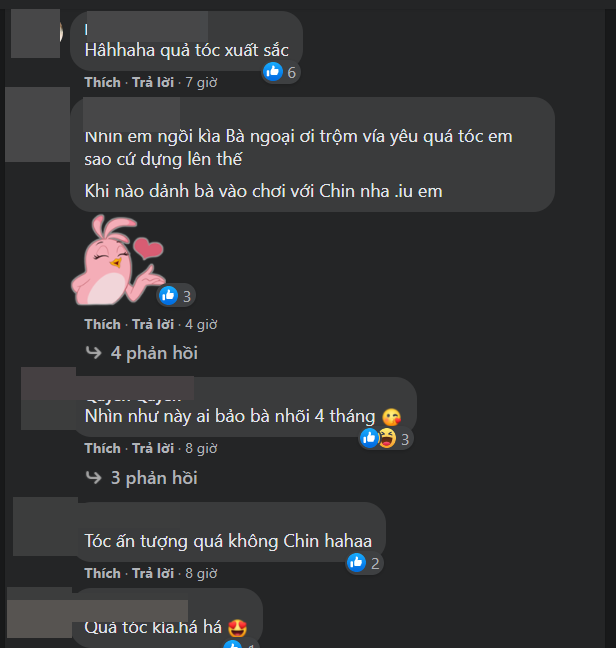Open the '7 giờ' comment timestamp
This screenshot has width=616, height=648.
[201, 83]
